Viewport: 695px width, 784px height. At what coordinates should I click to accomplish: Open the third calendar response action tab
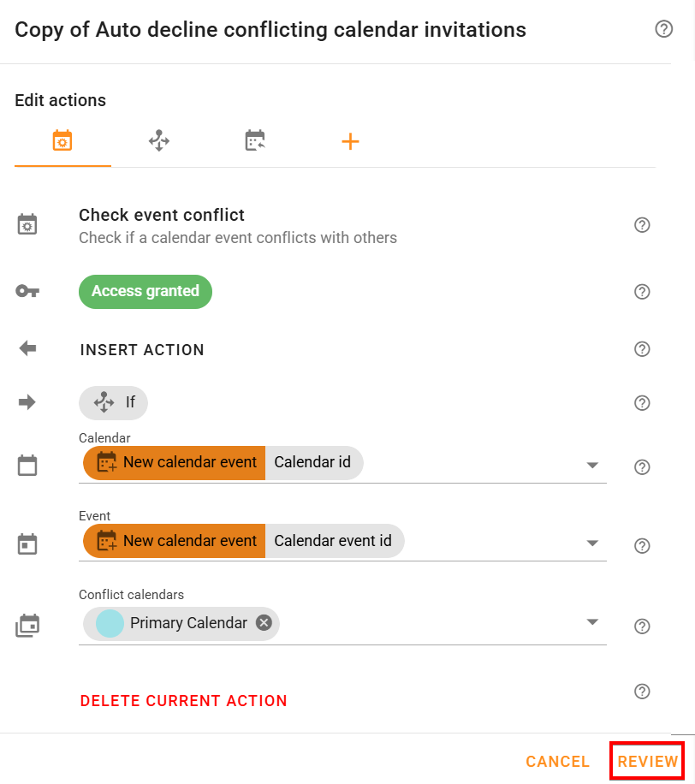255,141
